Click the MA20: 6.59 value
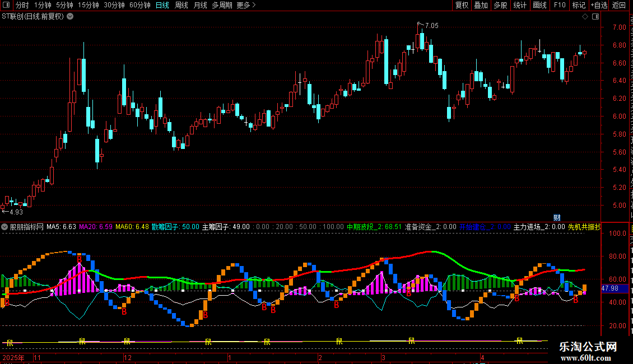633x364 pixels. click(x=96, y=227)
